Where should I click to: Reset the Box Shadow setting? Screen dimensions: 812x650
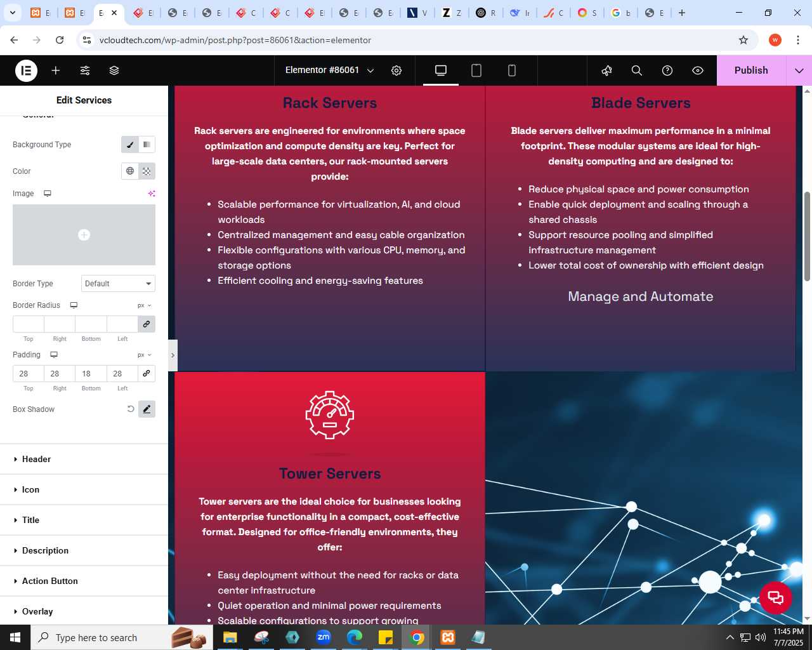(x=131, y=409)
